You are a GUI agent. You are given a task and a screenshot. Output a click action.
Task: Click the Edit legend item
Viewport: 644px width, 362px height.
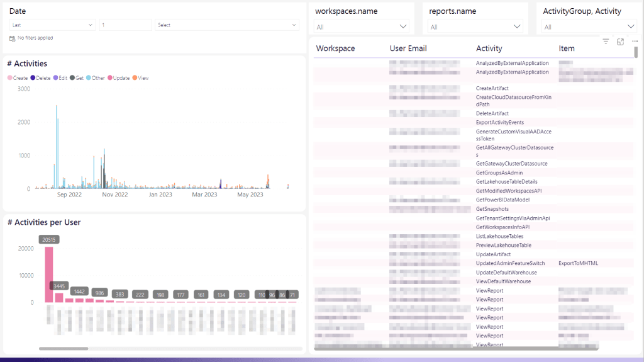point(60,78)
